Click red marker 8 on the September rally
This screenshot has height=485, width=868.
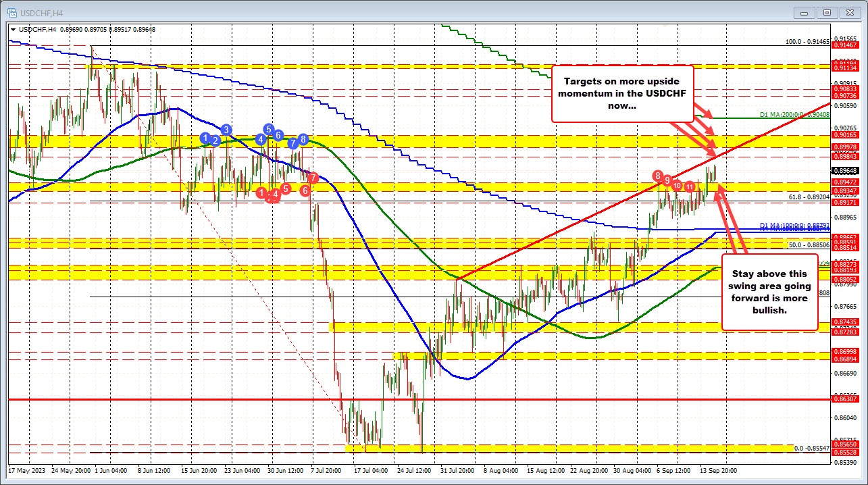click(x=657, y=176)
